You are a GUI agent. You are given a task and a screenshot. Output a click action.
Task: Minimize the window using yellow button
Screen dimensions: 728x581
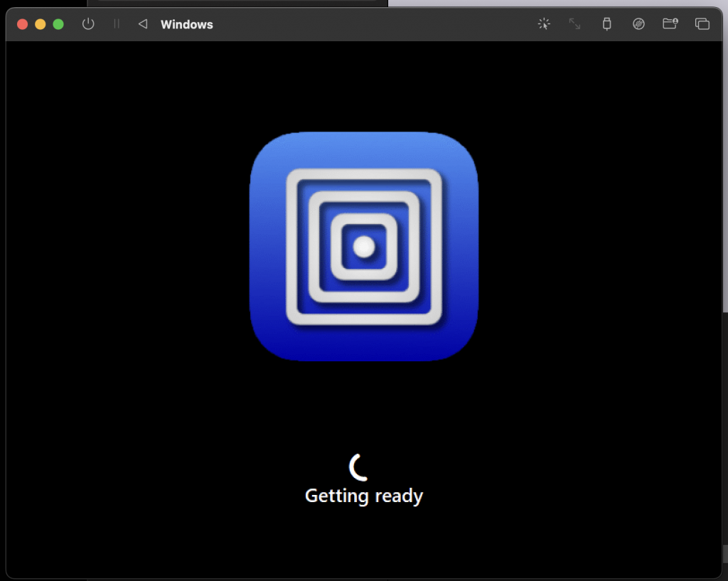[x=41, y=24]
